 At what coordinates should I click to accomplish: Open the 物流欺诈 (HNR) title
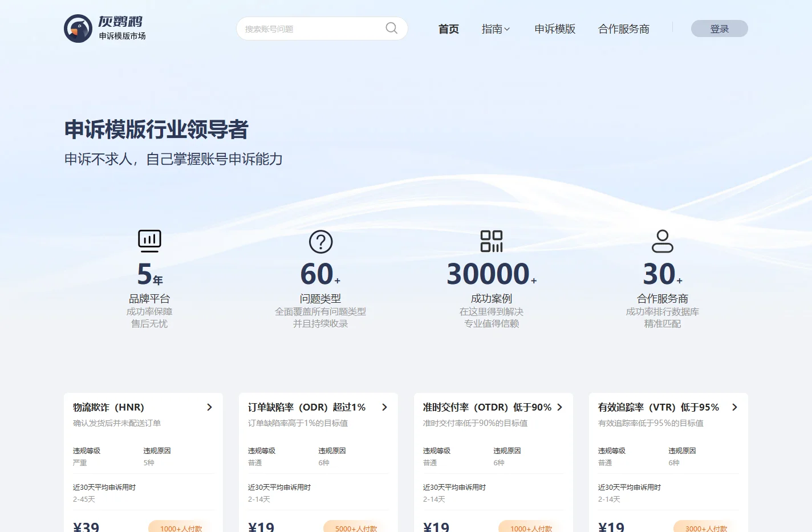tap(108, 407)
